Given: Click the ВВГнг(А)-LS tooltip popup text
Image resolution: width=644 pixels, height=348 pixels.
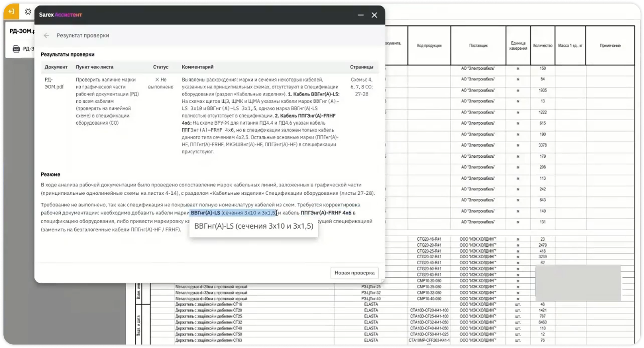Looking at the screenshot, I should point(254,226).
